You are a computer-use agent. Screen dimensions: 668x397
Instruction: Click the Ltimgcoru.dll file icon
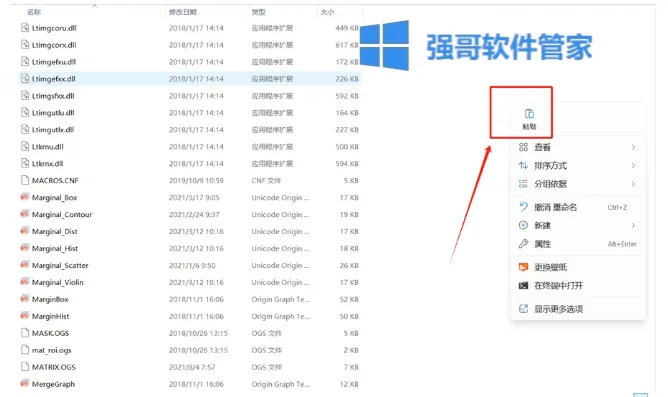(25, 28)
